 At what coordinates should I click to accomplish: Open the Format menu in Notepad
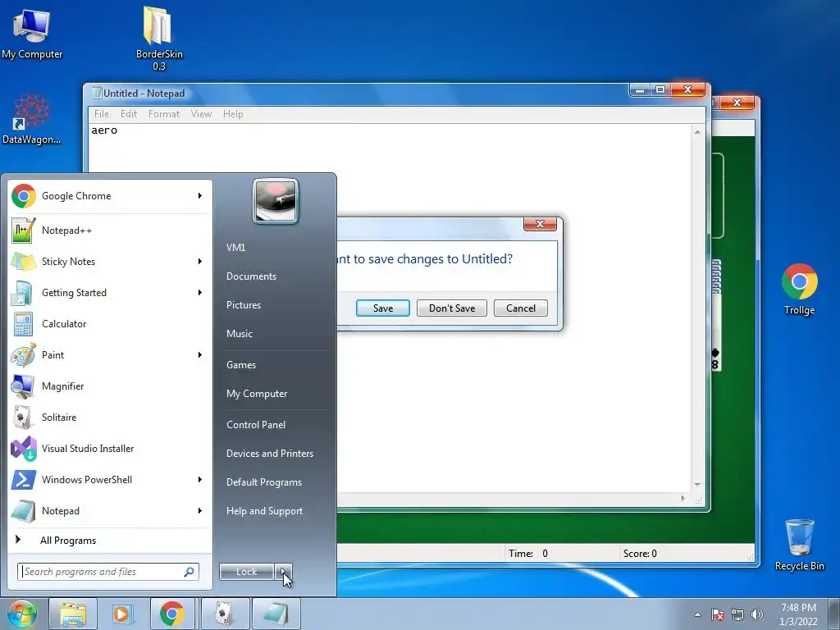tap(164, 113)
